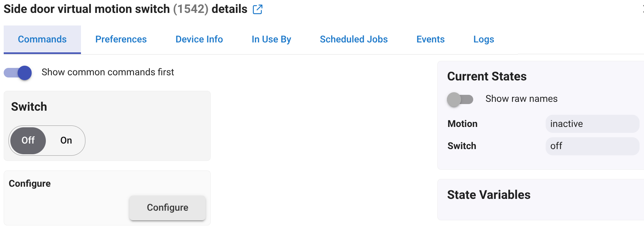Show the Logs tab
Screen dimensions: 644x238
[484, 39]
